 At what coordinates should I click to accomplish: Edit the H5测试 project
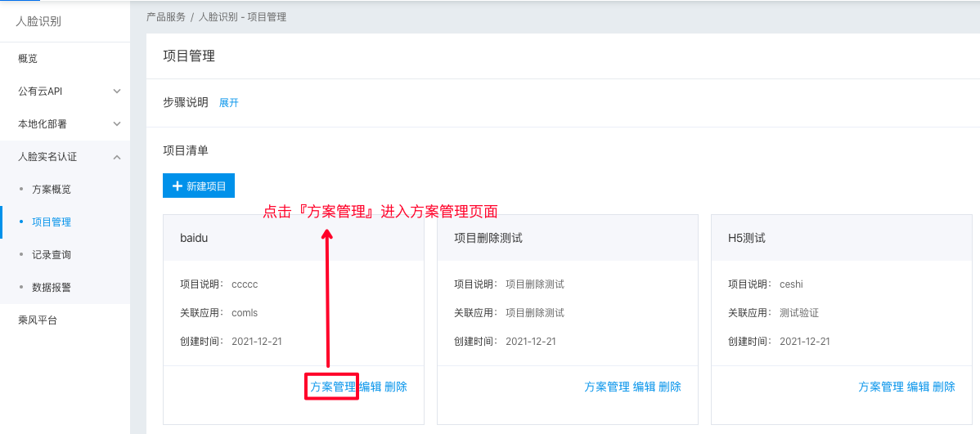coord(918,387)
